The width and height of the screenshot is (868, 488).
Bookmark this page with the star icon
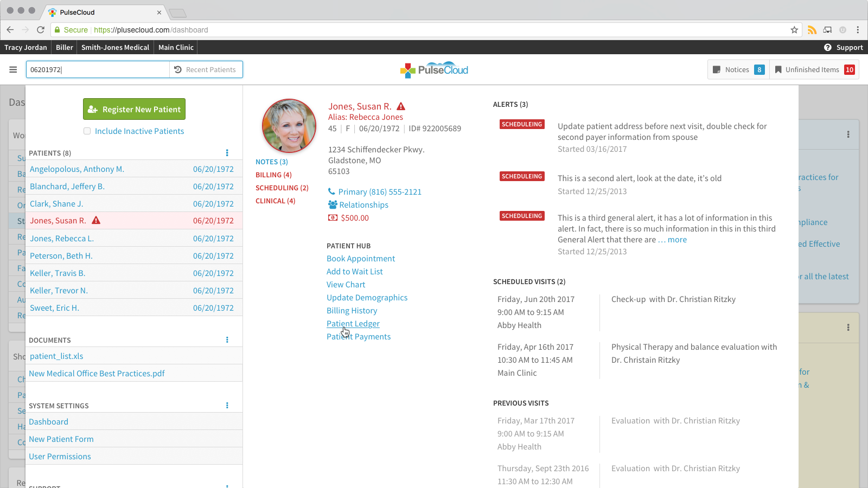pyautogui.click(x=794, y=30)
